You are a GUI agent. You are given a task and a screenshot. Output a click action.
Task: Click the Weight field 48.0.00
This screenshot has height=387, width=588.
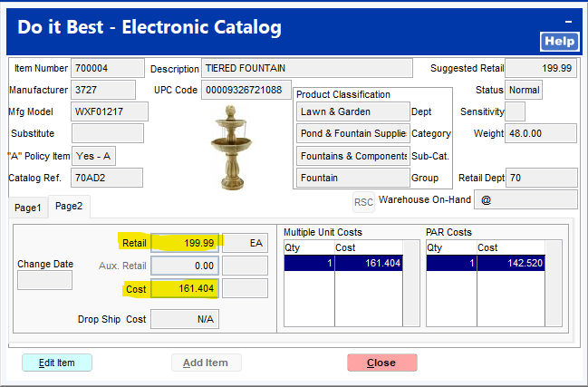[x=541, y=133]
